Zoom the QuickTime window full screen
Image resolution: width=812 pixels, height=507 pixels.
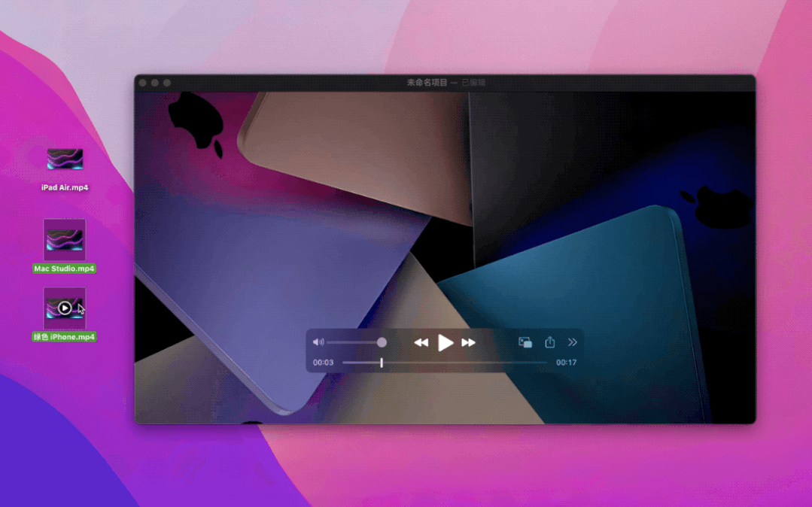pyautogui.click(x=167, y=83)
